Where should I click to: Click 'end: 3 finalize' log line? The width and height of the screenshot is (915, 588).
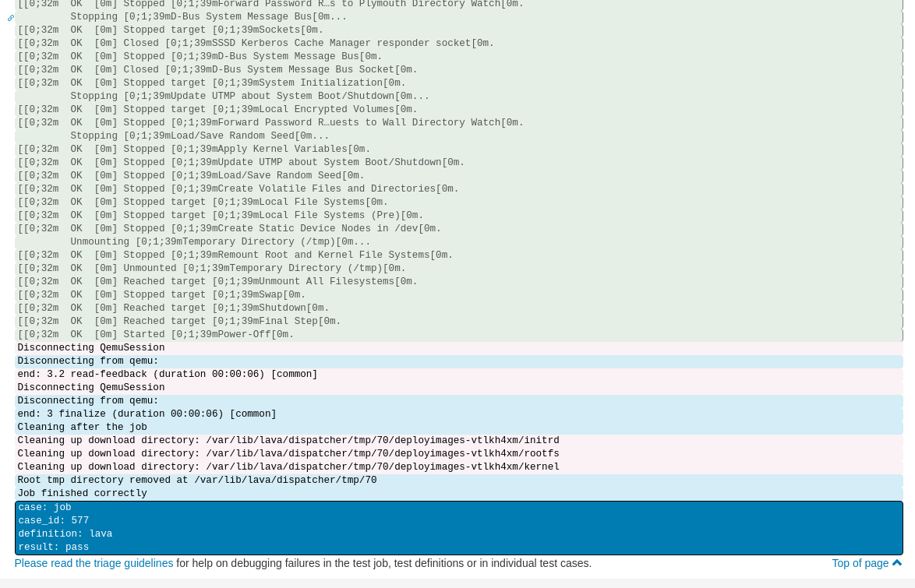pyautogui.click(x=458, y=414)
